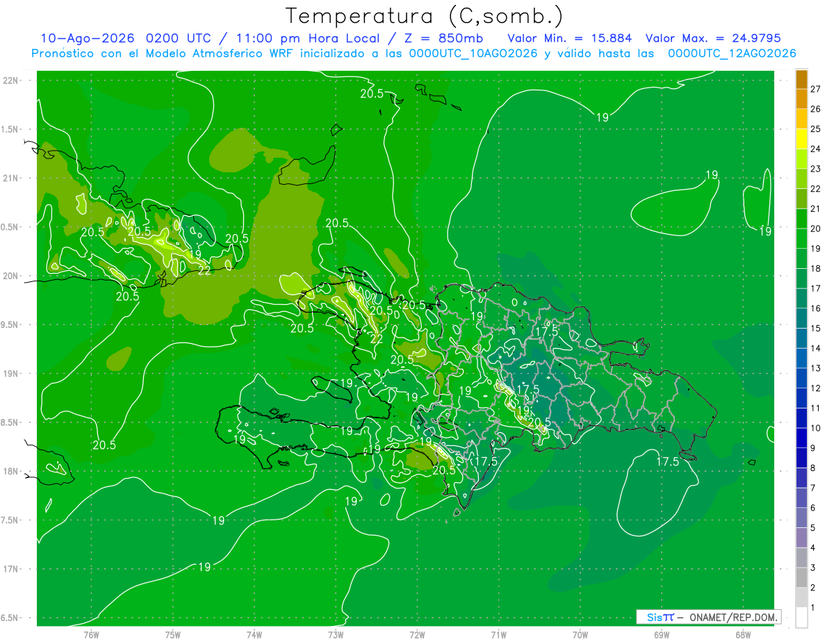834x644 pixels.
Task: Click the "8.5N" latitude axis label
Action: pyautogui.click(x=10, y=422)
